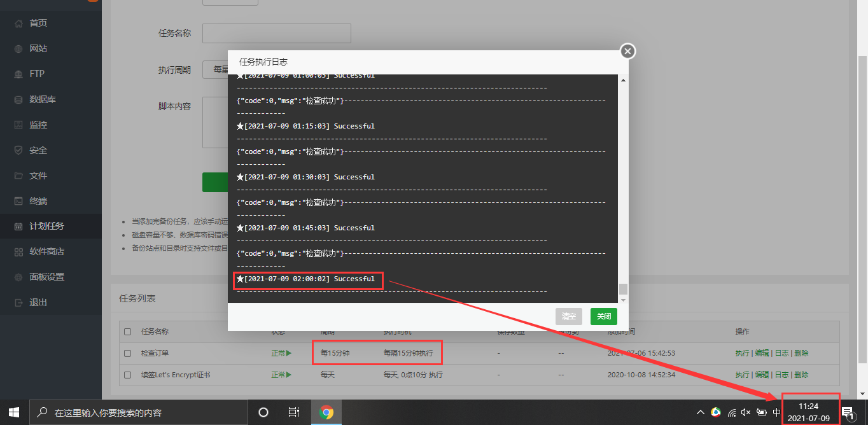The image size is (868, 425).
Task: Click the 检查订单 task name cell
Action: point(155,353)
